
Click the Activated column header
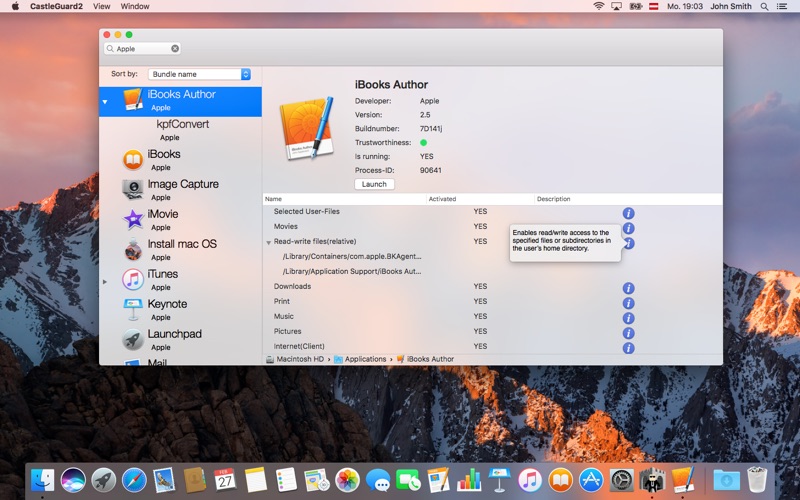[480, 199]
